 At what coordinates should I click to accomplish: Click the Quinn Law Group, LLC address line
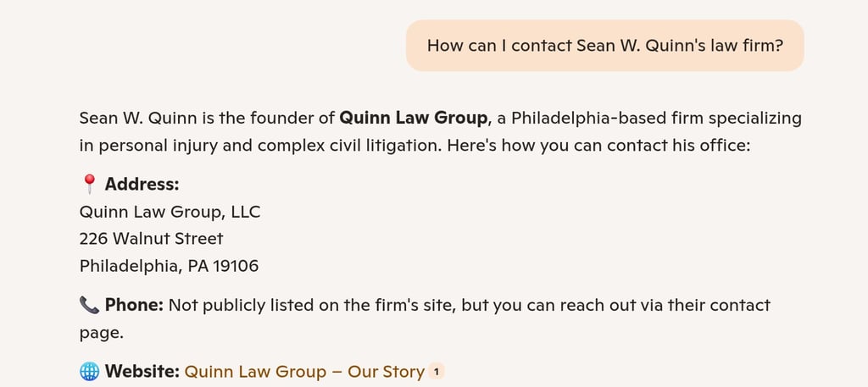[170, 213]
